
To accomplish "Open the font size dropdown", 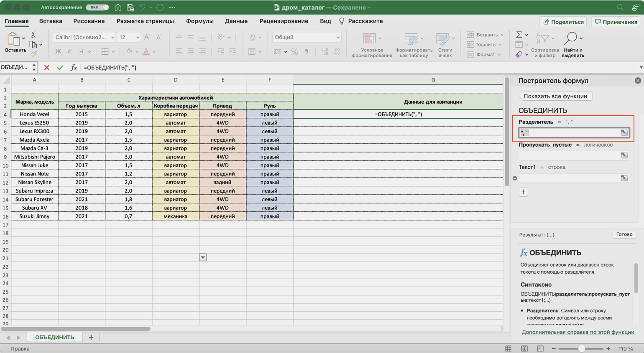I will 137,38.
